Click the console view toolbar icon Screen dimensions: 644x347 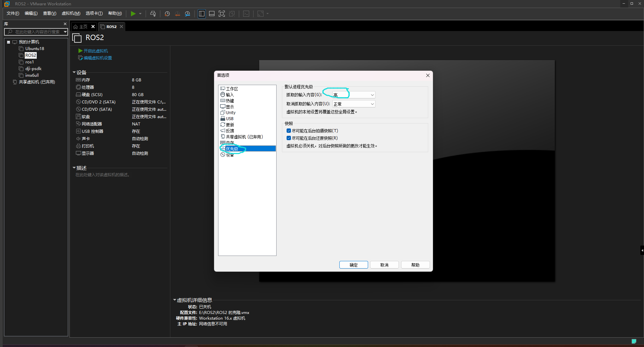tap(246, 14)
